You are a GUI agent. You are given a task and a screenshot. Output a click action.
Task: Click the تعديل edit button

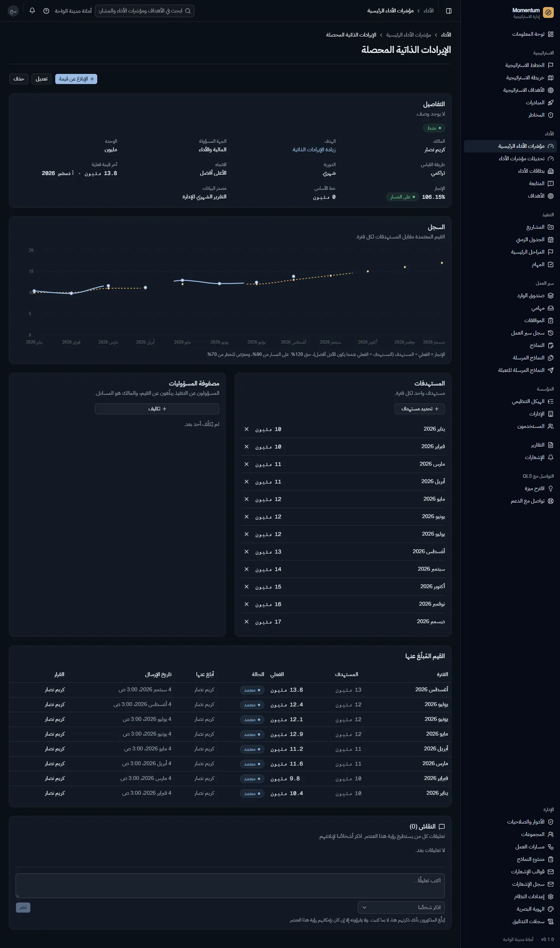click(x=42, y=79)
